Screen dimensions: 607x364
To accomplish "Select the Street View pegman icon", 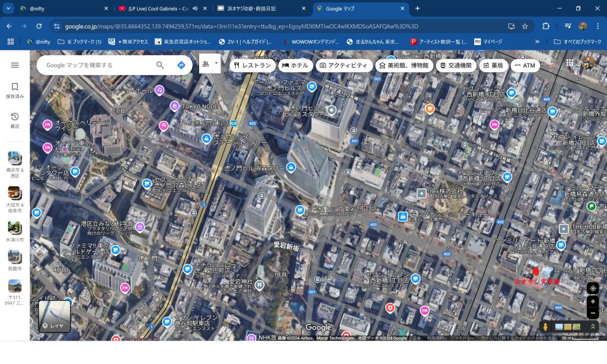I will click(x=545, y=327).
